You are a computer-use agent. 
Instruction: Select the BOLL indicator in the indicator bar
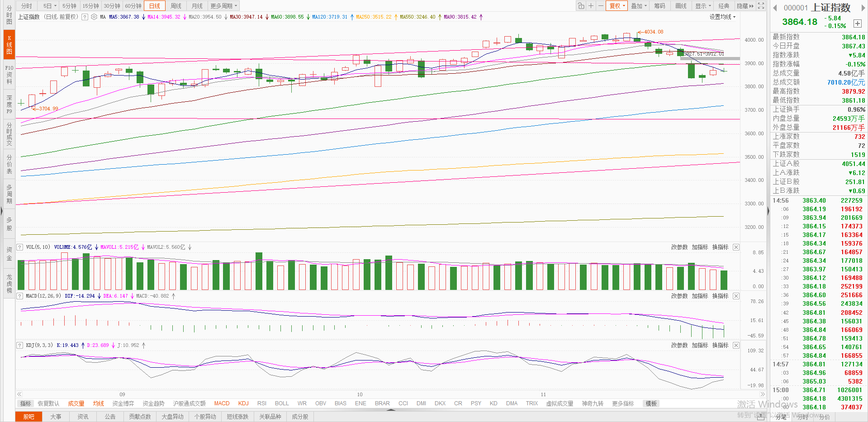click(x=282, y=403)
